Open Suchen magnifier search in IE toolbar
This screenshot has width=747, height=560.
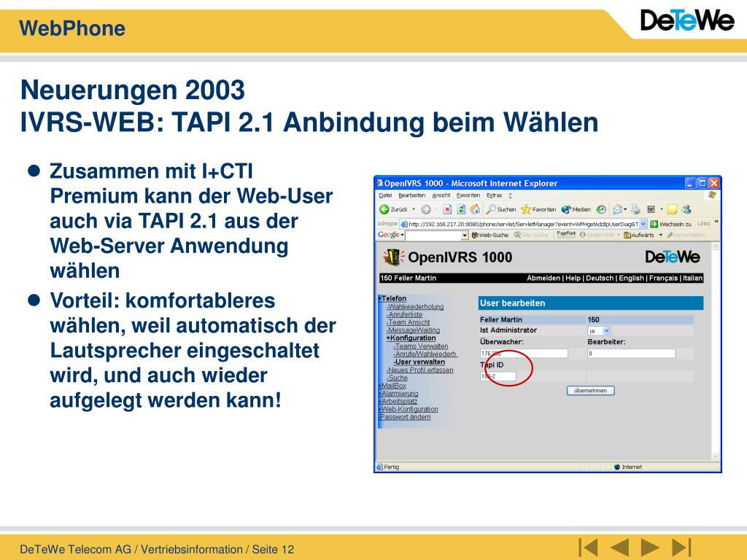pyautogui.click(x=500, y=209)
